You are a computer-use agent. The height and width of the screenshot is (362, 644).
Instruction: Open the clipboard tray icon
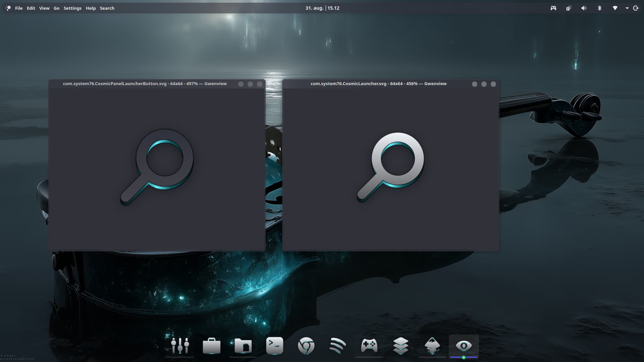coord(569,8)
